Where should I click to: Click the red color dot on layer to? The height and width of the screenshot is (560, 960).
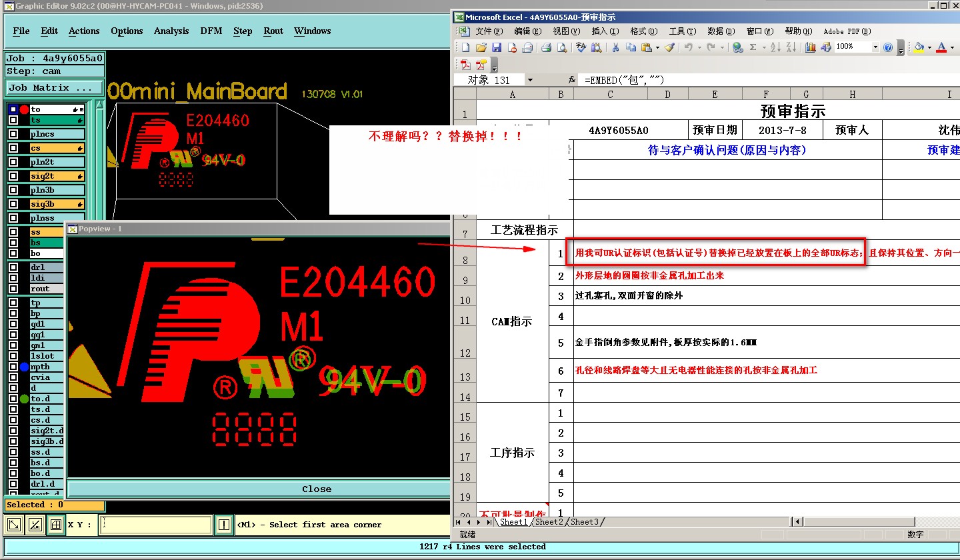click(24, 109)
